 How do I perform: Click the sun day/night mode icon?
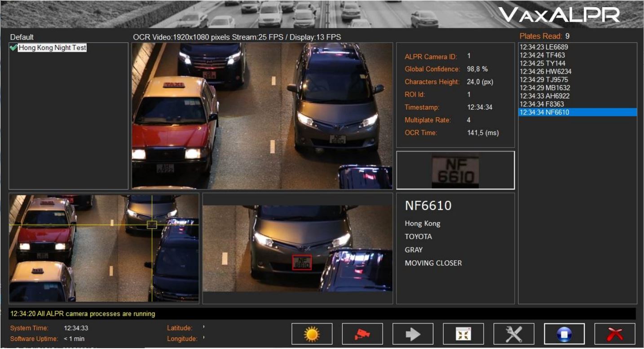tap(312, 334)
